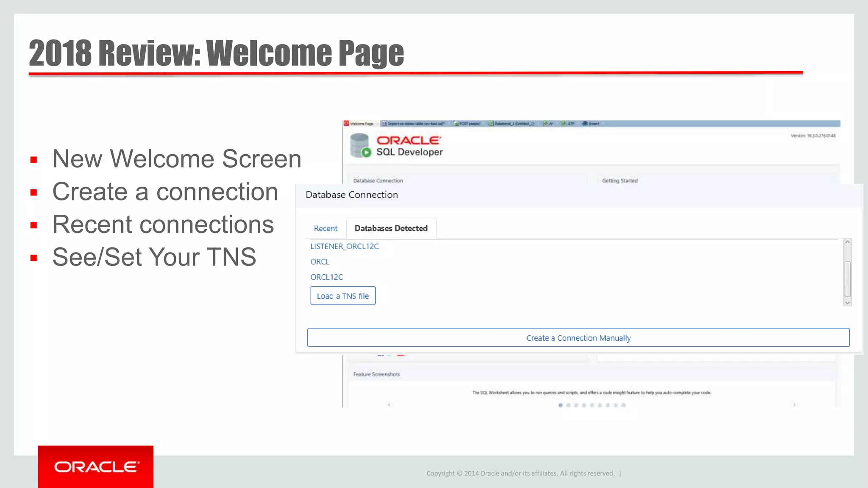The width and height of the screenshot is (868, 488).
Task: Click the SQL Developer database logo icon
Action: coord(361,145)
